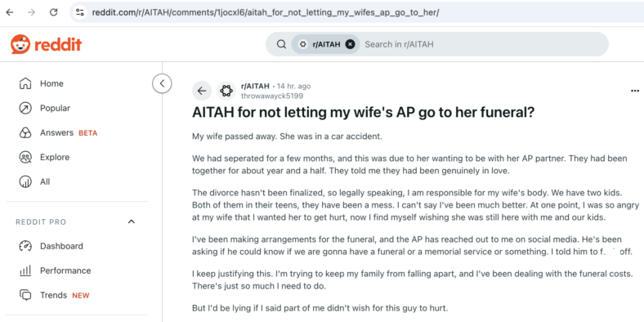Reload the page
Viewport: 644px width, 322px height.
coord(53,12)
